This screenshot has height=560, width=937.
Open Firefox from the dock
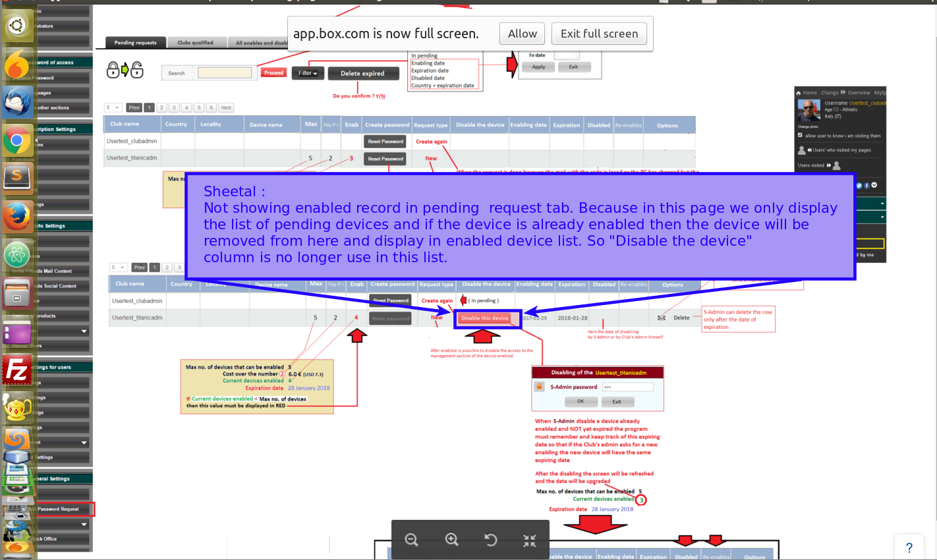pos(17,216)
